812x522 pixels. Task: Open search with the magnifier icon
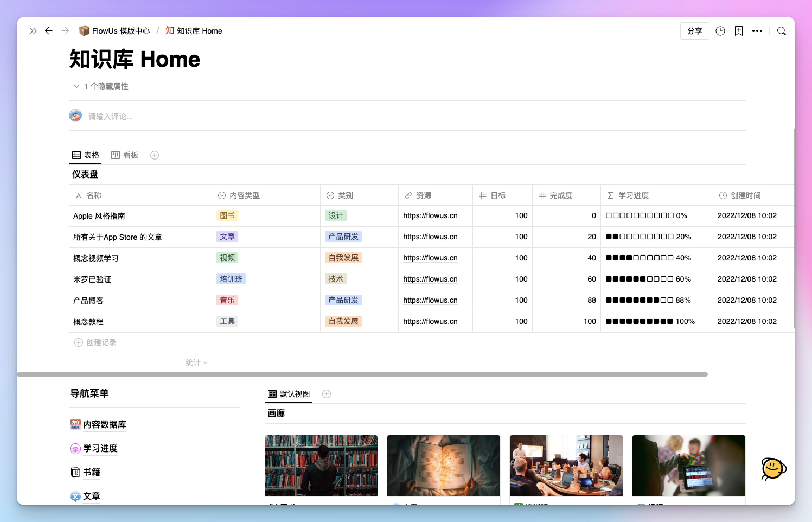pyautogui.click(x=781, y=31)
